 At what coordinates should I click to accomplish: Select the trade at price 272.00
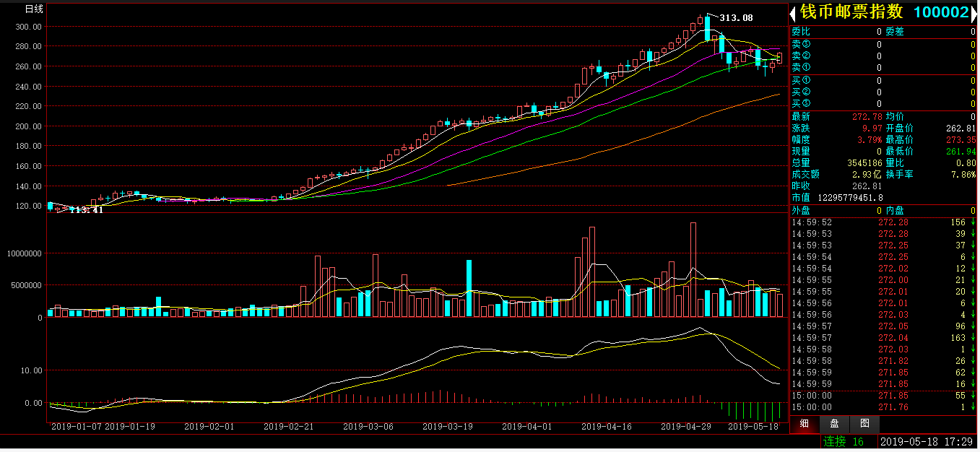[883, 280]
